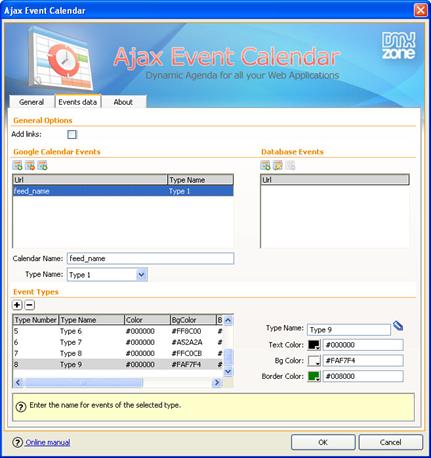The image size is (431, 458).
Task: Select the feed_name row in Google Calendar list
Action: (123, 191)
